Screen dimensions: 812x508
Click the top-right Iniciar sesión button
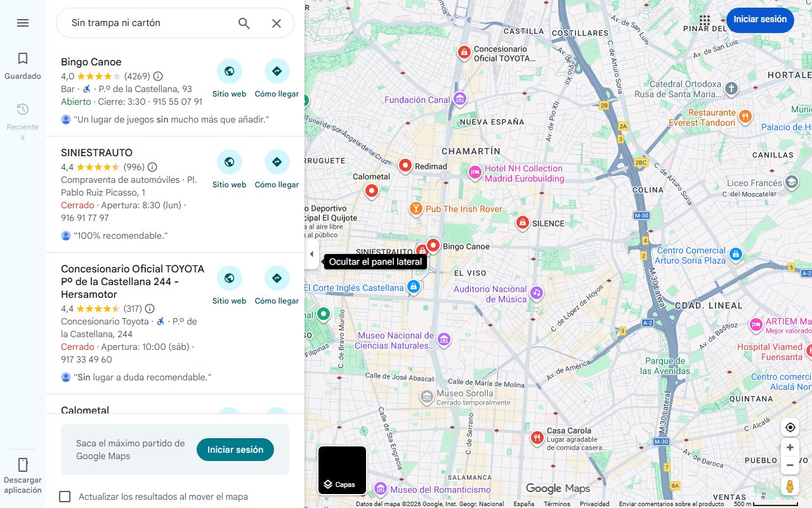click(760, 20)
